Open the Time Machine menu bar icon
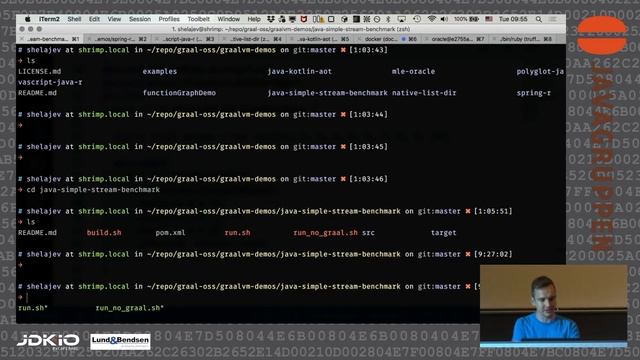This screenshot has width=640, height=360. coord(417,19)
